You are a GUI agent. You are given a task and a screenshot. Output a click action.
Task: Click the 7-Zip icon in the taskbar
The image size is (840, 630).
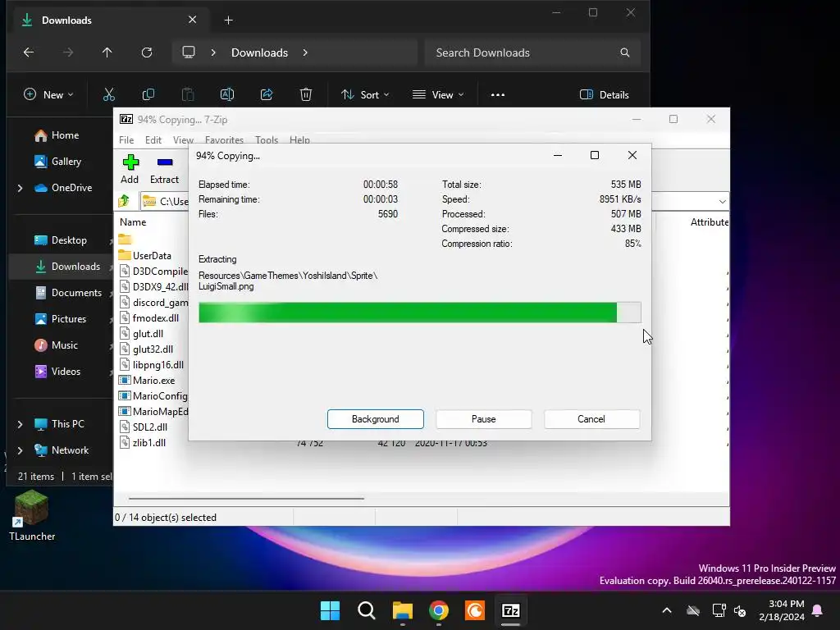tap(510, 610)
